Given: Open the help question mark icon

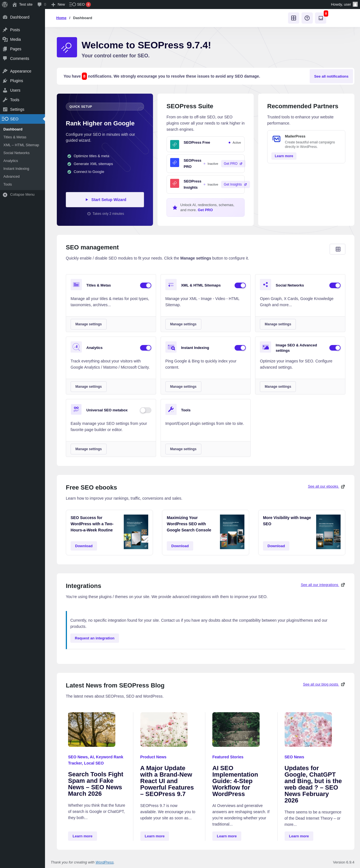Looking at the screenshot, I should click(307, 18).
